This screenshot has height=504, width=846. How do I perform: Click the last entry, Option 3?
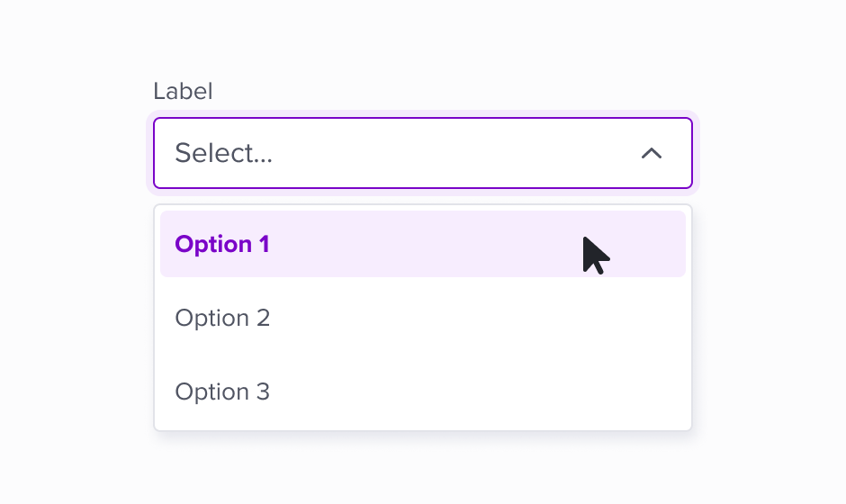[x=422, y=391]
